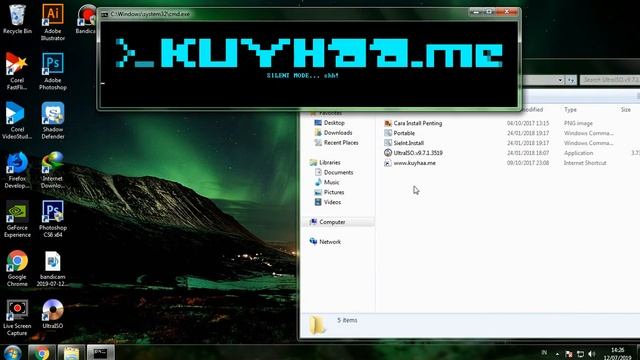This screenshot has width=640, height=360.
Task: Launch Live Screen Capture shortcut
Action: tap(17, 318)
